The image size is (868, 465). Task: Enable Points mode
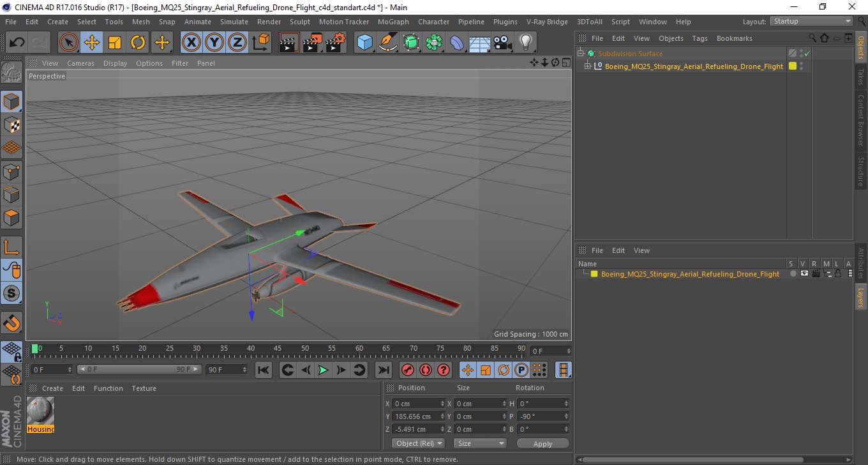(x=11, y=171)
